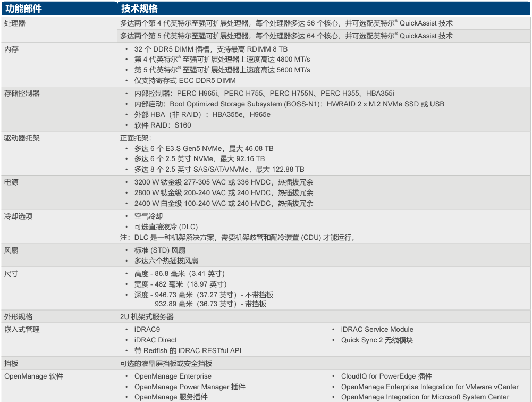Select the 电源 row label
The image size is (532, 402).
pyautogui.click(x=11, y=182)
